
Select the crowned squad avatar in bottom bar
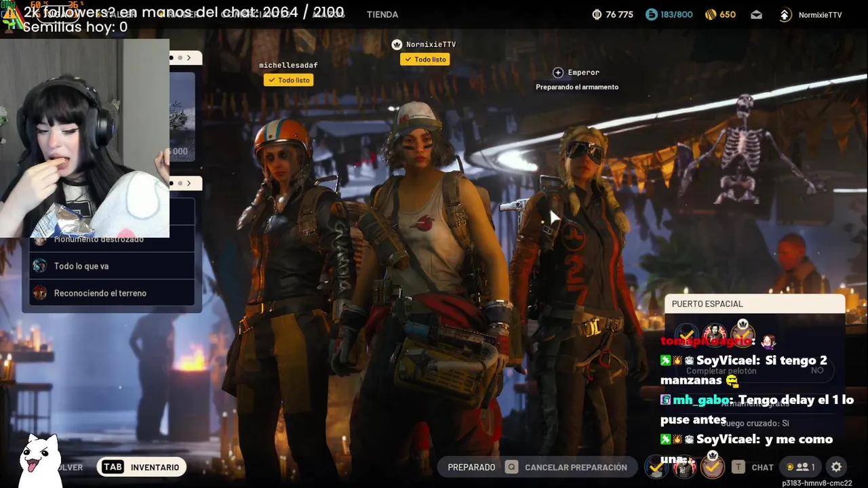[x=712, y=466]
